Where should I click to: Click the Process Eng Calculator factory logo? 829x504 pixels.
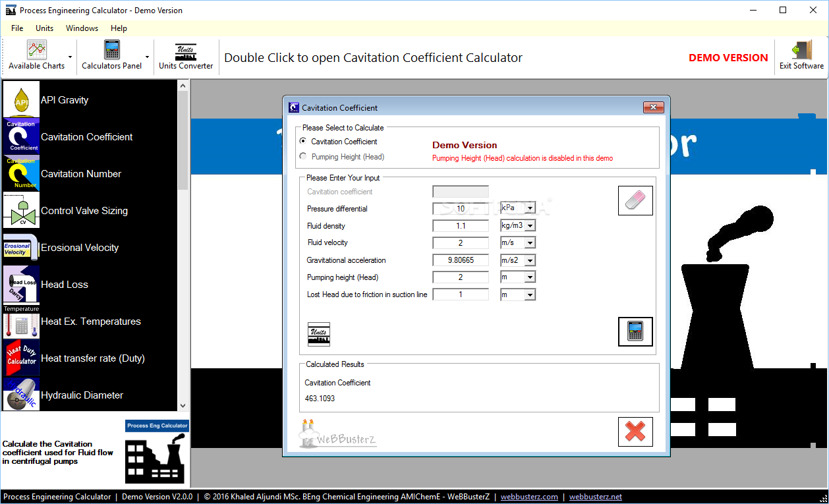[157, 453]
